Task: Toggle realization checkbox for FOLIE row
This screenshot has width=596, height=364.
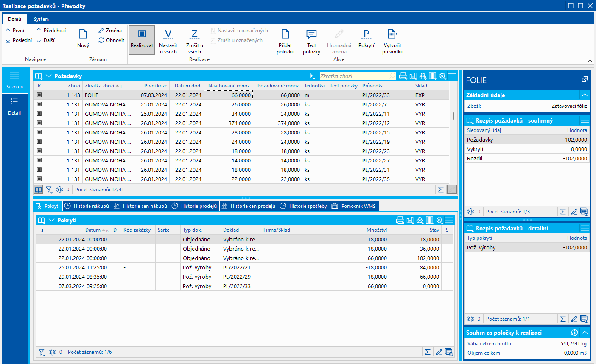Action: click(x=39, y=95)
